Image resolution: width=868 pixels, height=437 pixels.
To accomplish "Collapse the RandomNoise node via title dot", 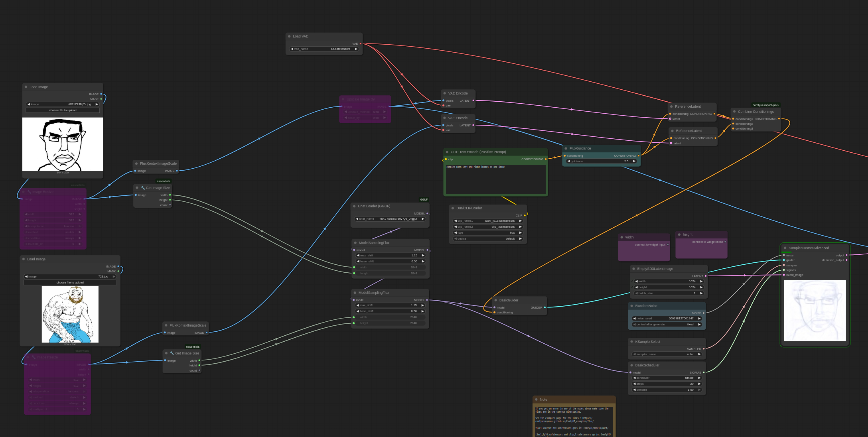I will (x=632, y=306).
